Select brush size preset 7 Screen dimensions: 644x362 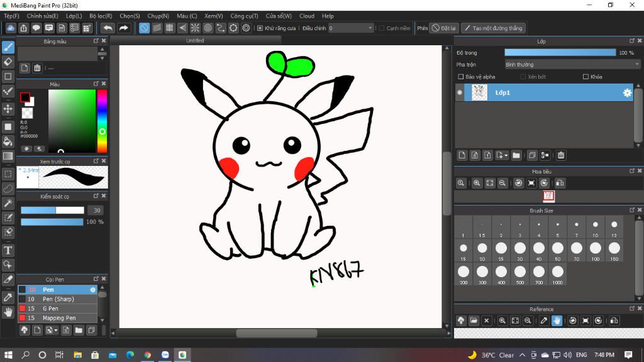[x=576, y=227]
